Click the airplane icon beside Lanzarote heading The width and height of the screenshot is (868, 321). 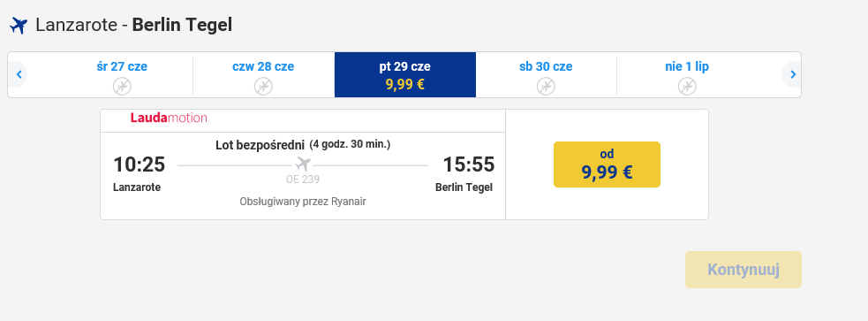[19, 26]
